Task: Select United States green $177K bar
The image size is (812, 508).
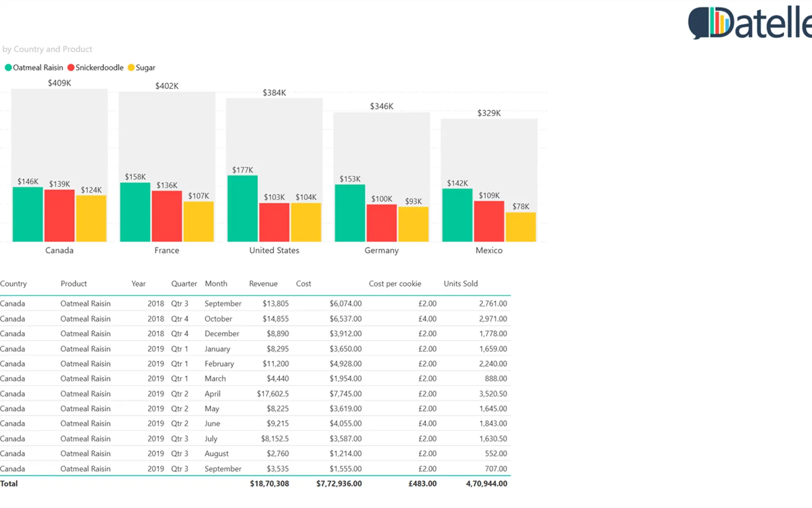Action: click(x=243, y=208)
